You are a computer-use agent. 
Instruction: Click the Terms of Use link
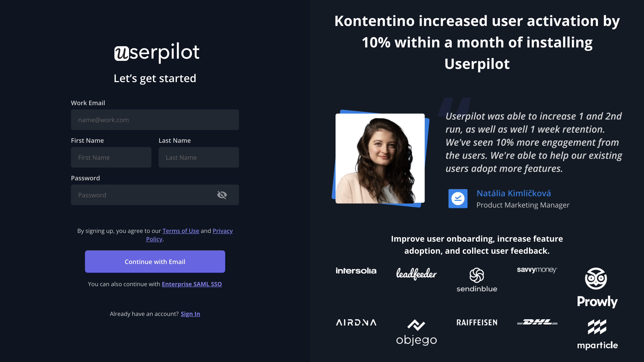(180, 231)
